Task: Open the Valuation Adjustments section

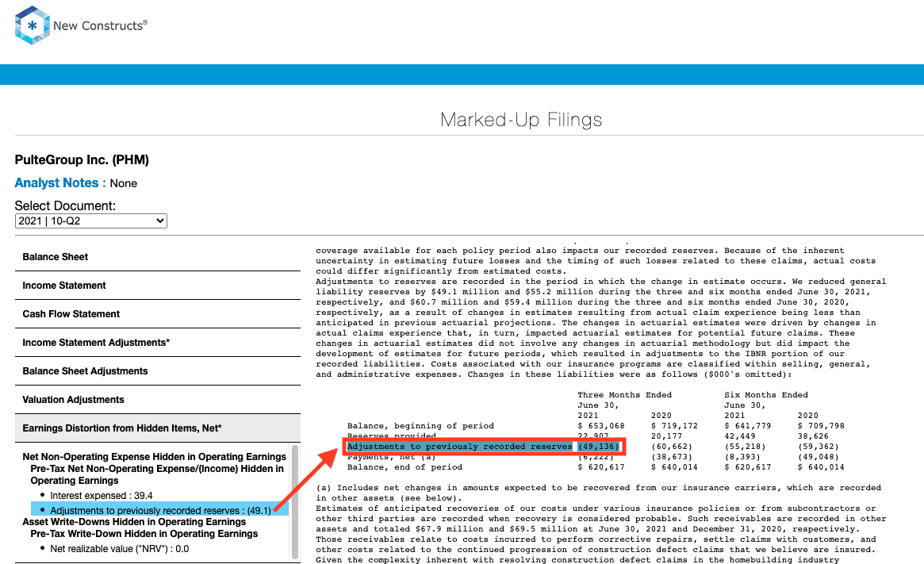Action: (x=157, y=400)
